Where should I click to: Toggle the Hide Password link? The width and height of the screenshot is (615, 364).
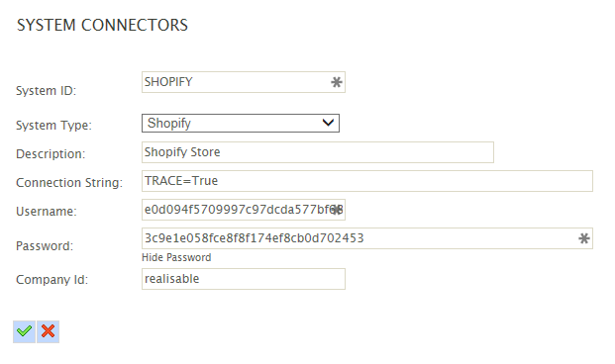click(x=176, y=257)
